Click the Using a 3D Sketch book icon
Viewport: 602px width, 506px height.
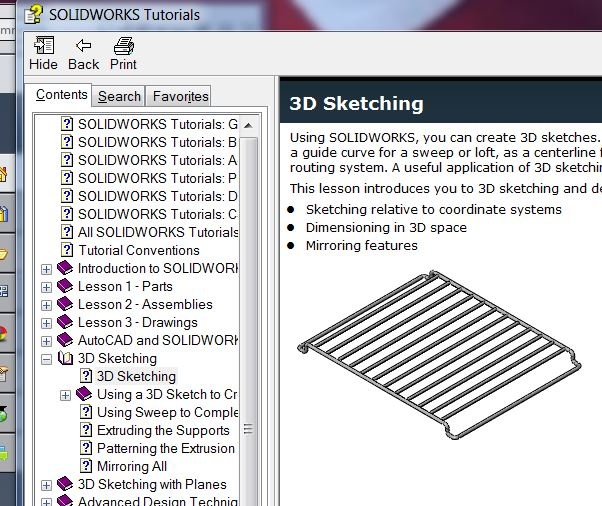84,394
